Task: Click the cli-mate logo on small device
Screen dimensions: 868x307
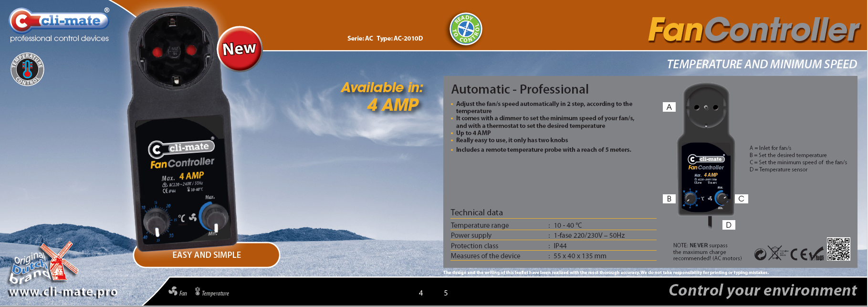Action: pos(706,159)
